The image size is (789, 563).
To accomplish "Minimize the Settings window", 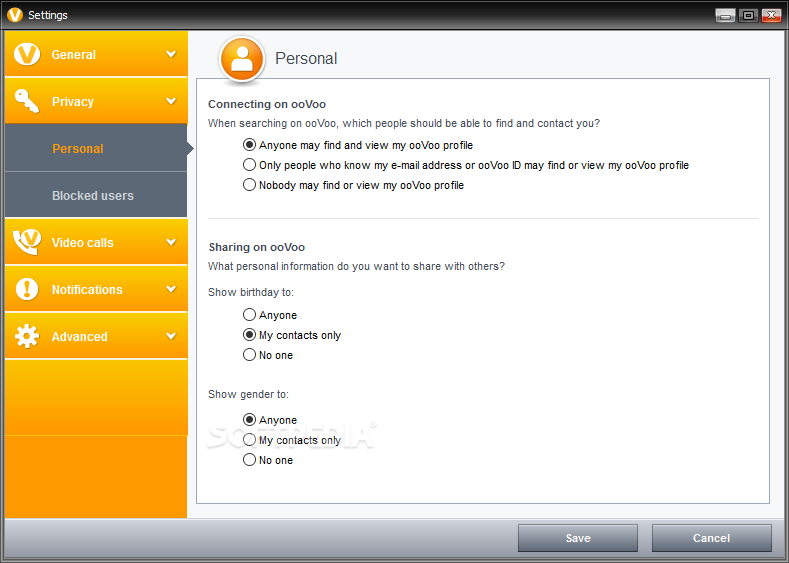I will [x=725, y=16].
